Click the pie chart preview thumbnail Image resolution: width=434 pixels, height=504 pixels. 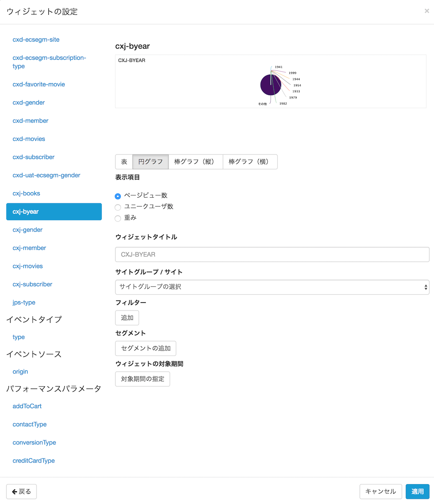click(x=270, y=81)
